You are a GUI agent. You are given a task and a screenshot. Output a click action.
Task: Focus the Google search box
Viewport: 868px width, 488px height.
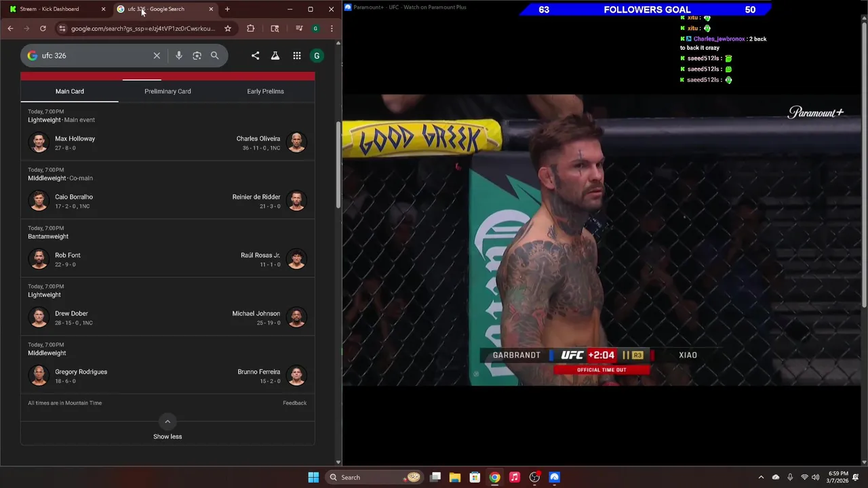tap(95, 56)
